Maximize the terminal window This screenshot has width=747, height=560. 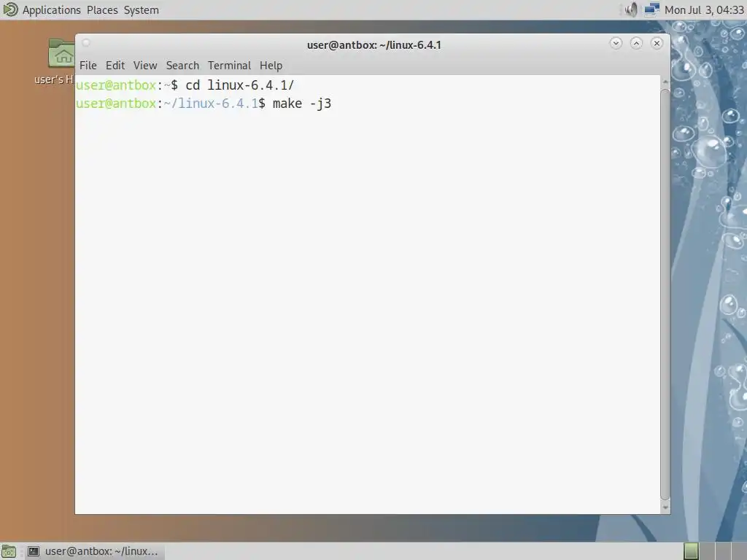point(636,43)
